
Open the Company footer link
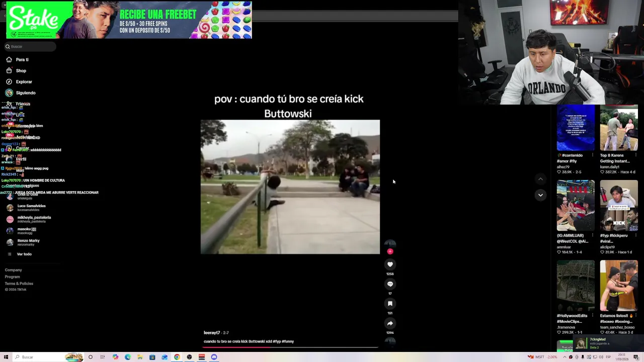(x=14, y=270)
